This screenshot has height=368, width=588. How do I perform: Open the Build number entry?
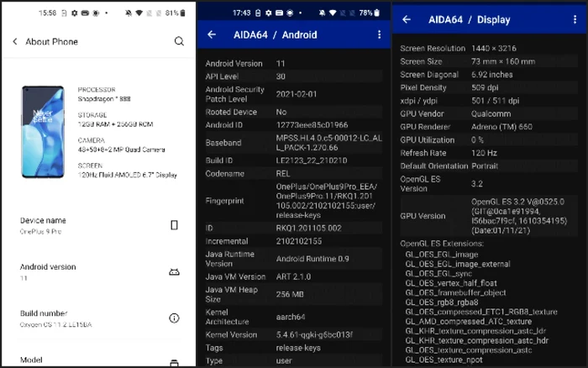(x=98, y=318)
